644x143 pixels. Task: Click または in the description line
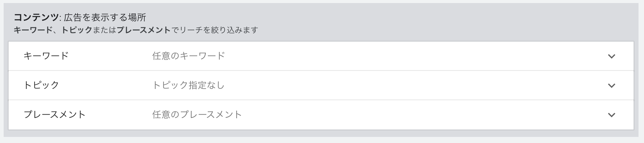(104, 30)
